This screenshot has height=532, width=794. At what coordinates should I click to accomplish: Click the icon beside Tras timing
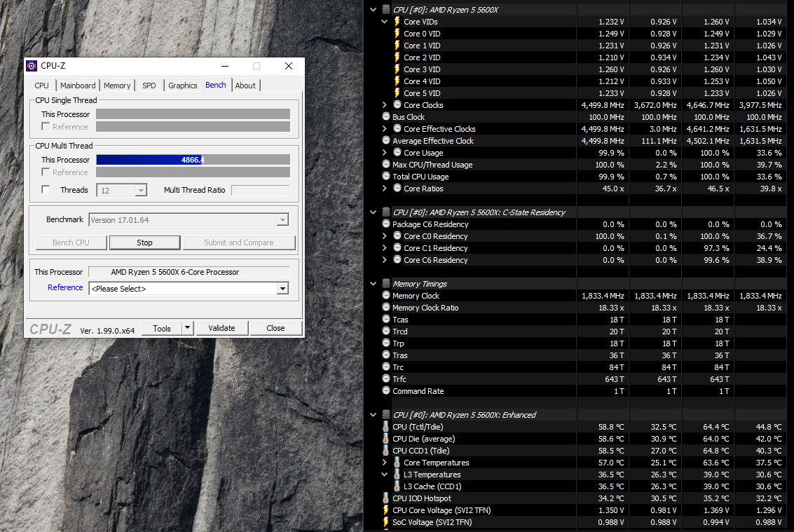[386, 355]
